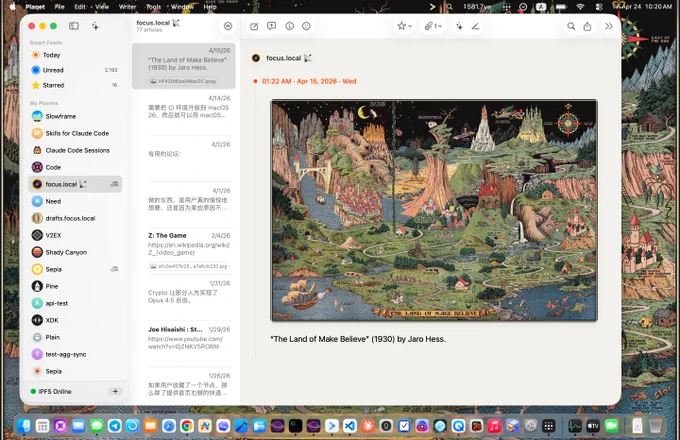Open the article dated 4/14/26
The width and height of the screenshot is (680, 440).
coord(184,112)
